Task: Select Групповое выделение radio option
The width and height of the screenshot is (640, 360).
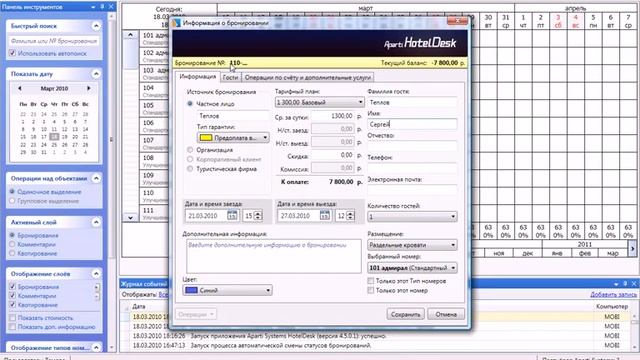Action: [x=12, y=201]
